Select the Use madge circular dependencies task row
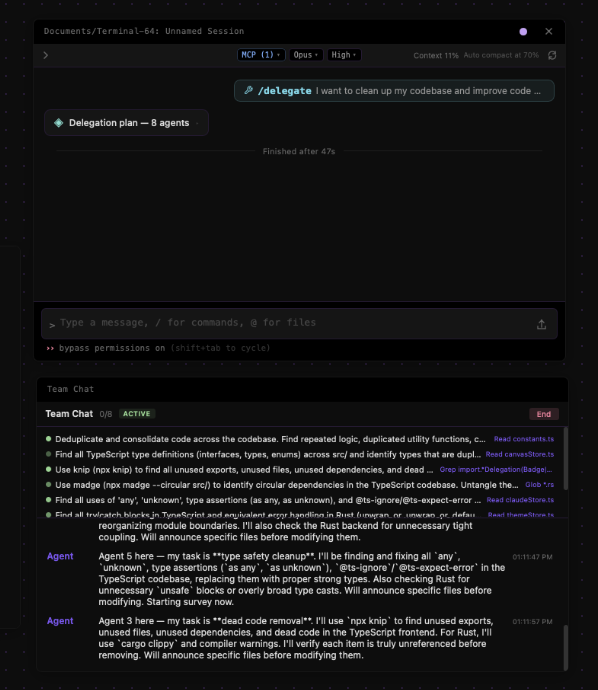Viewport: 598px width, 690px height. coord(300,484)
